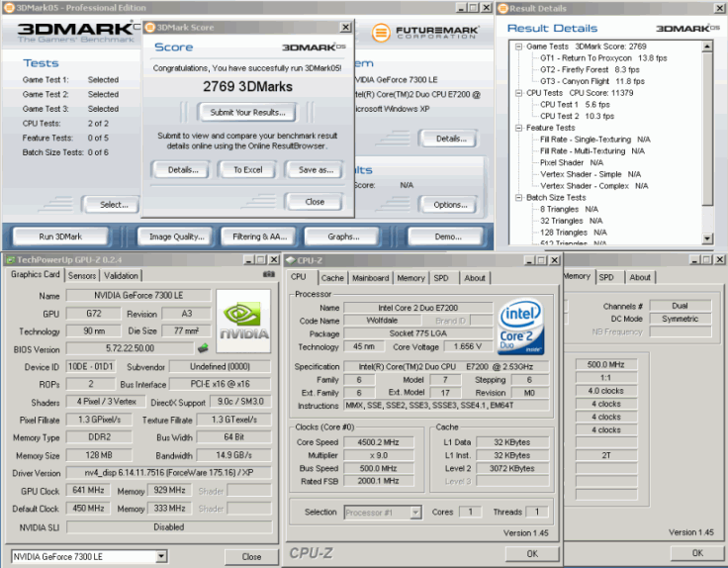Screen dimensions: 728x568
Task: Click the Select tests button
Action: (114, 205)
